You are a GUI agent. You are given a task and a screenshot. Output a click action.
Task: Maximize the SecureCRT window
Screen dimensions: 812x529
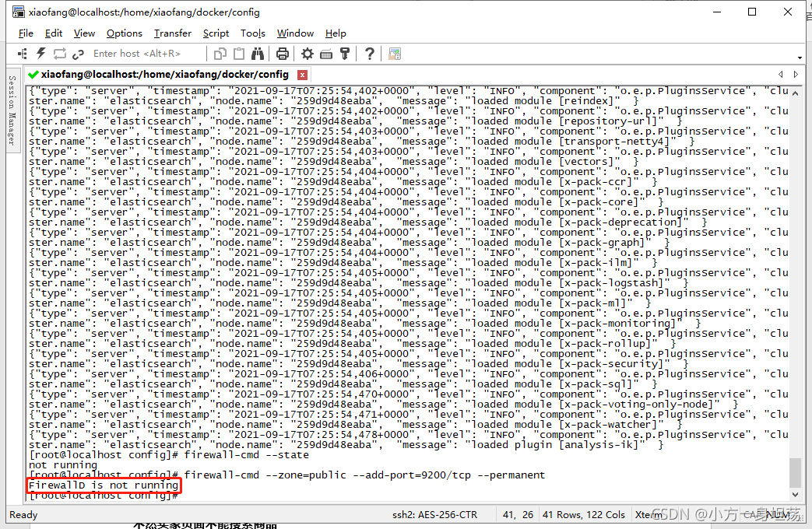752,12
